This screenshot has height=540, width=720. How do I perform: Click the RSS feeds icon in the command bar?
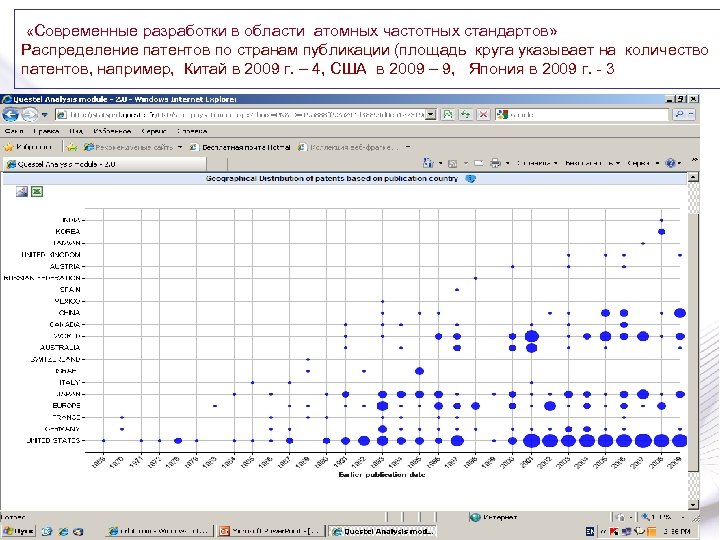pyautogui.click(x=452, y=163)
